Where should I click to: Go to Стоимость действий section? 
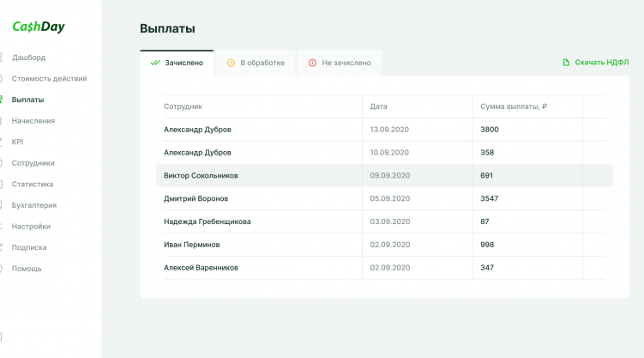49,79
